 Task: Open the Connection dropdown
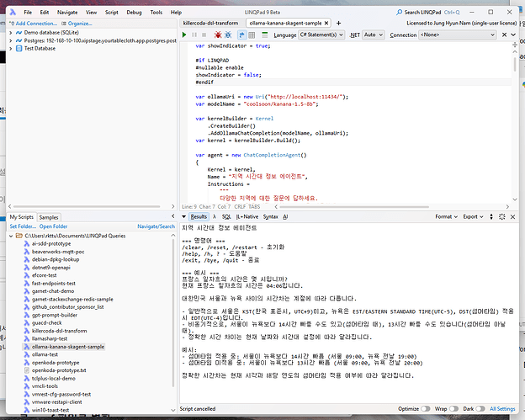[x=457, y=35]
